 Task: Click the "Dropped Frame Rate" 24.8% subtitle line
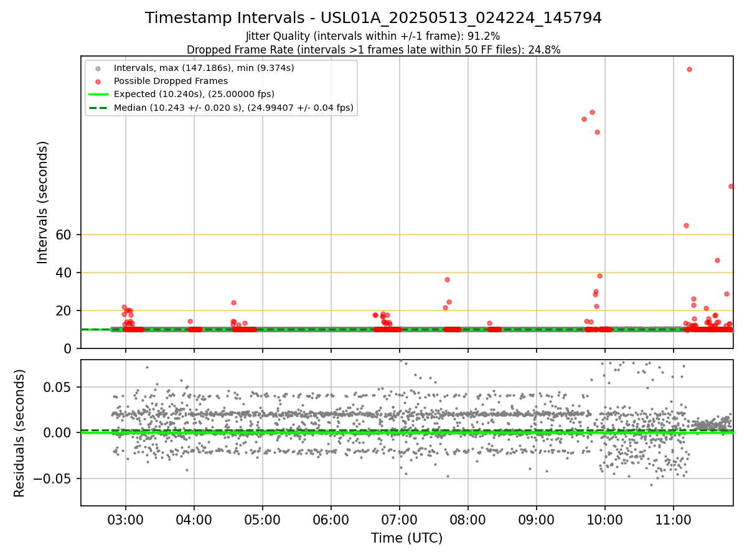(374, 50)
